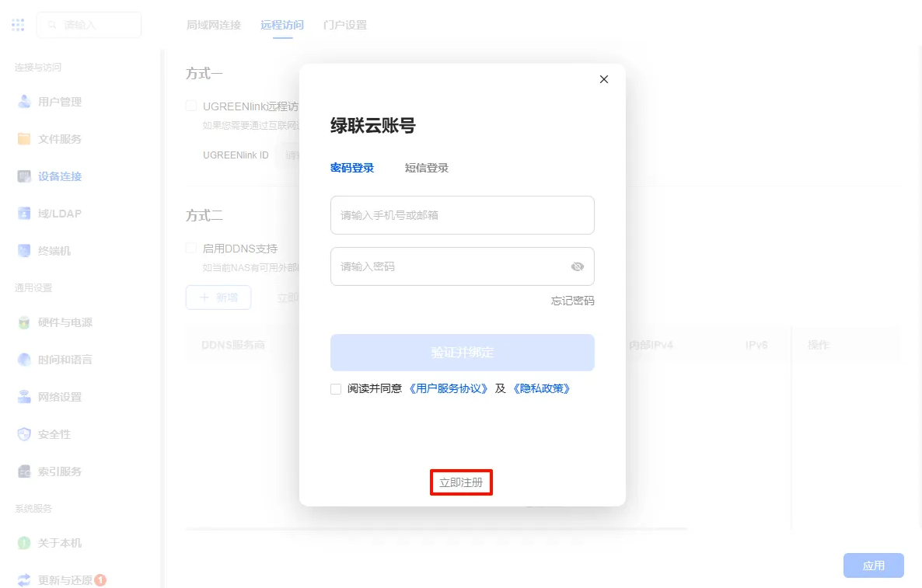
Task: Switch to the 短信登录 tab
Action: (427, 168)
